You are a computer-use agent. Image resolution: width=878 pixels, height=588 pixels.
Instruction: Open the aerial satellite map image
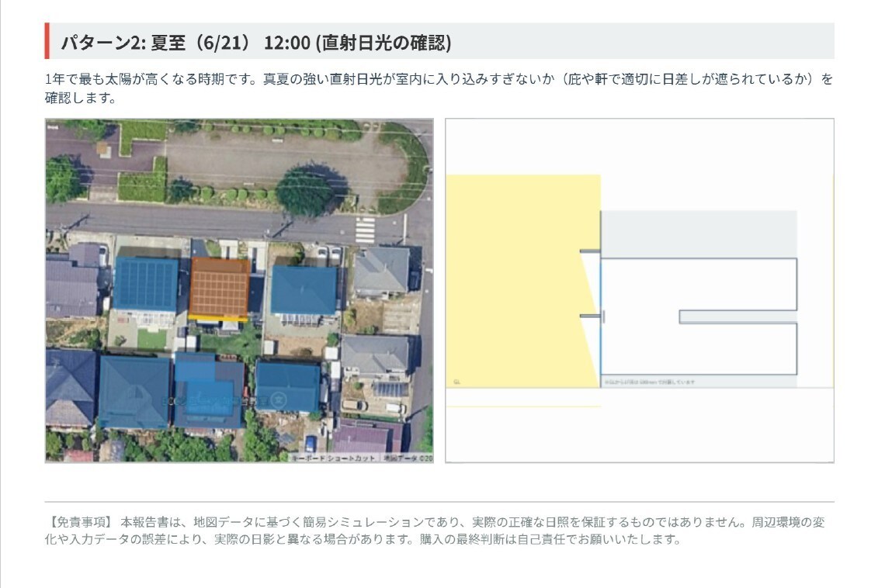tap(239, 290)
